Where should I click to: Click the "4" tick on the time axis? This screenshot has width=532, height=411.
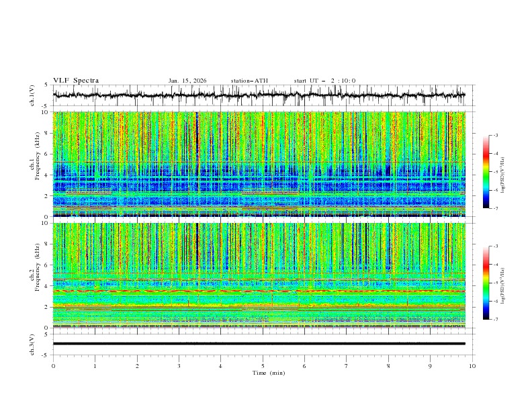pyautogui.click(x=220, y=366)
